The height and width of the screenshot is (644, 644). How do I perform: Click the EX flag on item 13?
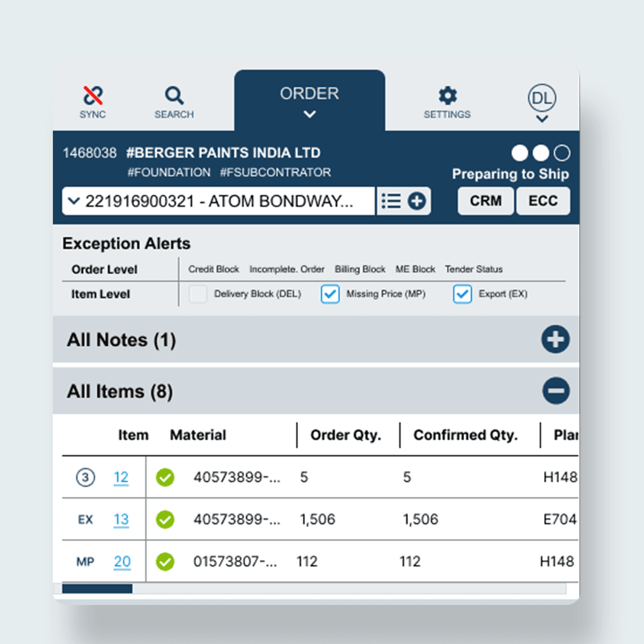[x=86, y=519]
